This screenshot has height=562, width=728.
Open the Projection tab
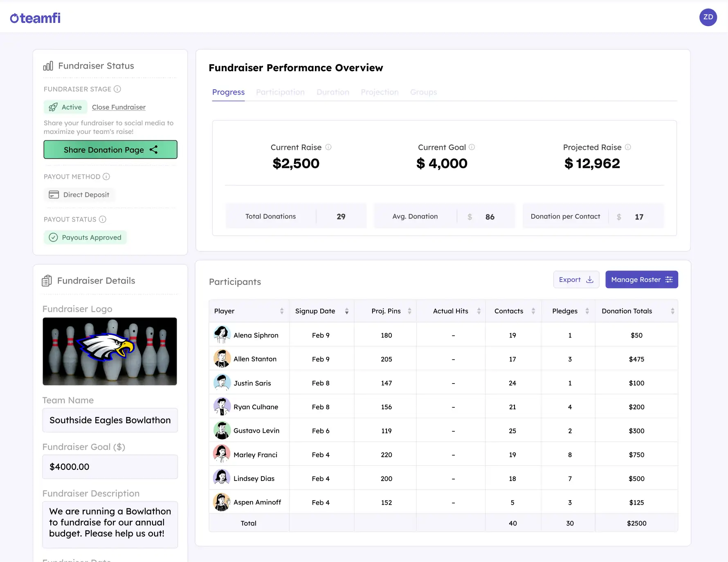tap(380, 92)
